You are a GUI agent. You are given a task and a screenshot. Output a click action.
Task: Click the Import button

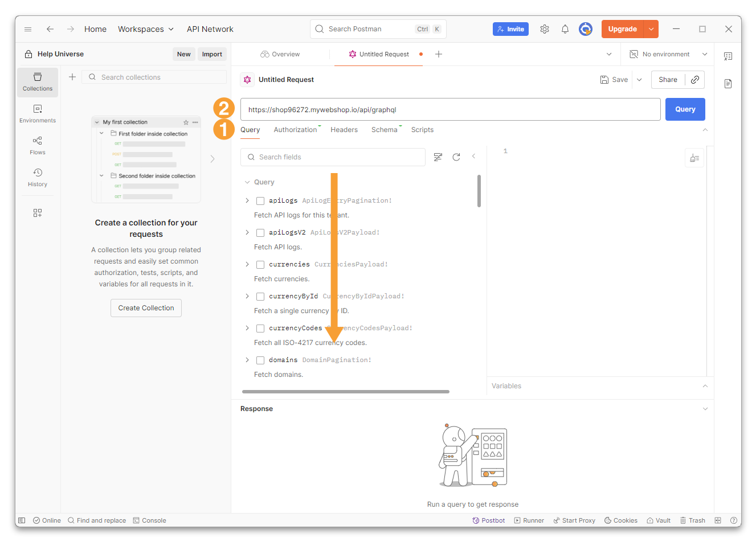coord(212,54)
